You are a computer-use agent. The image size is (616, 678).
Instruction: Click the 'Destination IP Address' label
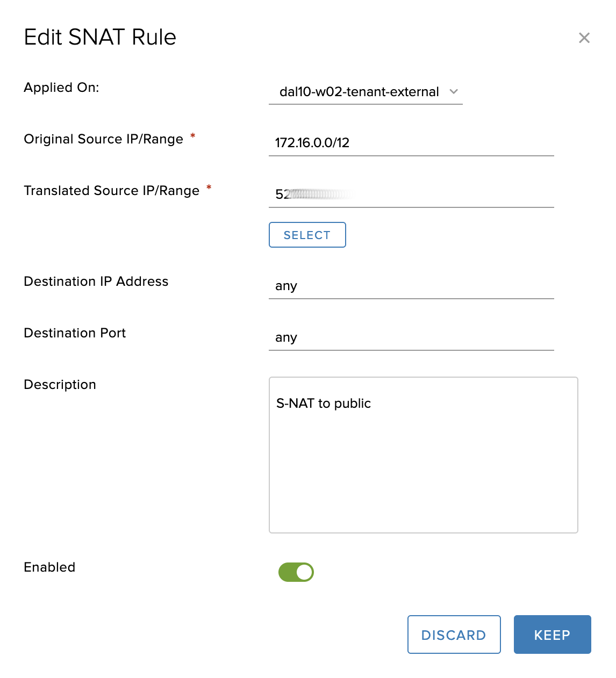tap(96, 282)
